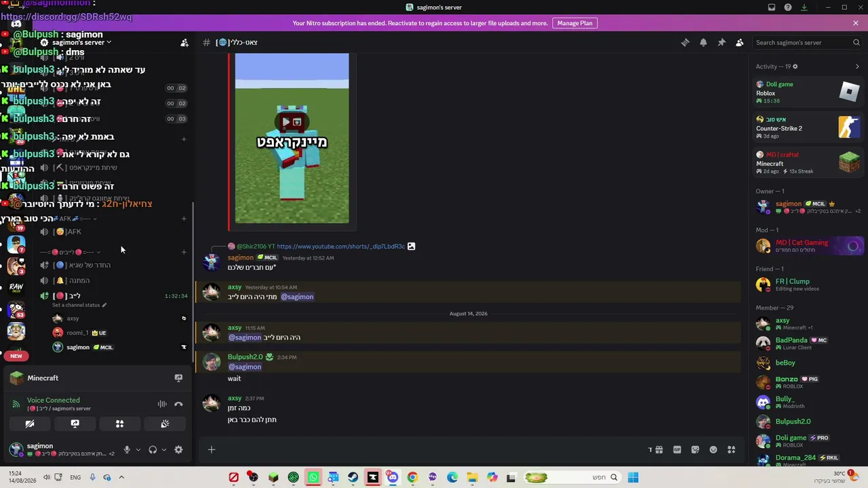Image resolution: width=868 pixels, height=488 pixels.
Task: Open the GIF picker
Action: click(x=677, y=449)
